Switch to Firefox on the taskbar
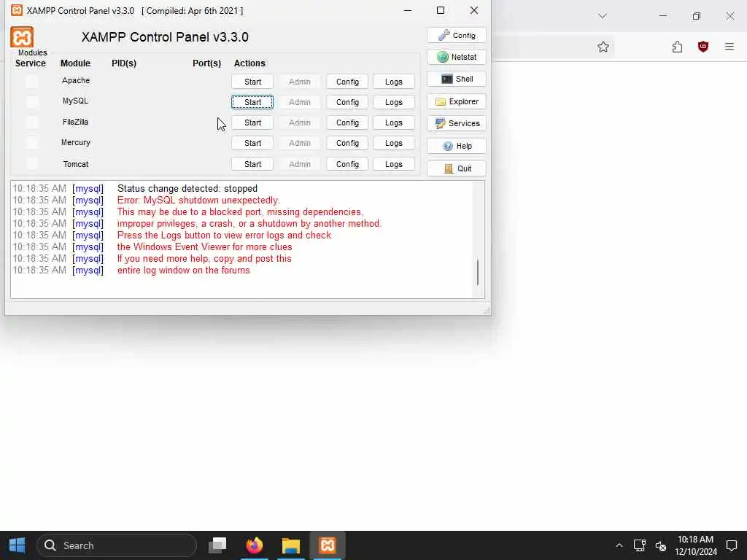Image resolution: width=747 pixels, height=560 pixels. tap(255, 545)
